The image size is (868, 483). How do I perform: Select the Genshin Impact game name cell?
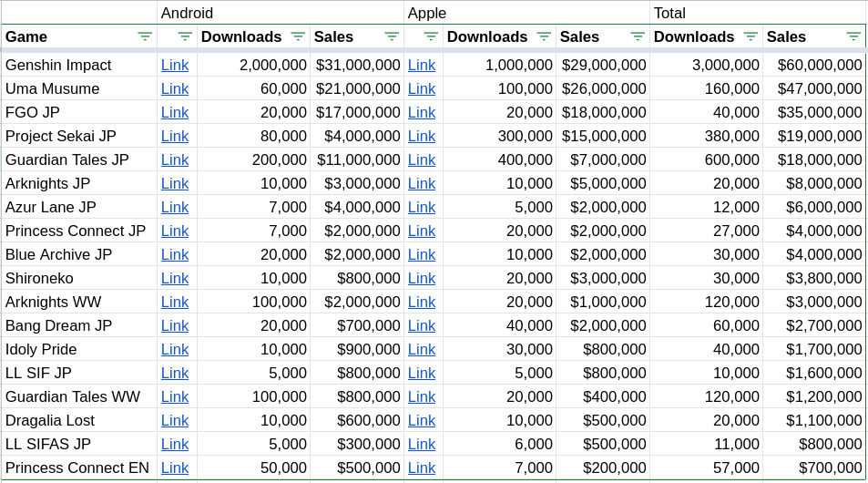point(77,66)
